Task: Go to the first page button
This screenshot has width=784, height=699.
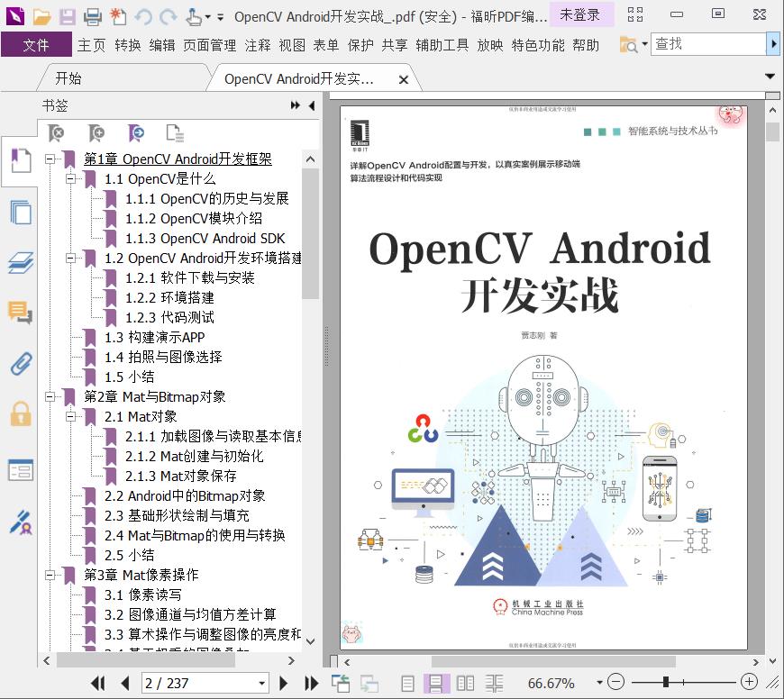Action: tap(98, 683)
